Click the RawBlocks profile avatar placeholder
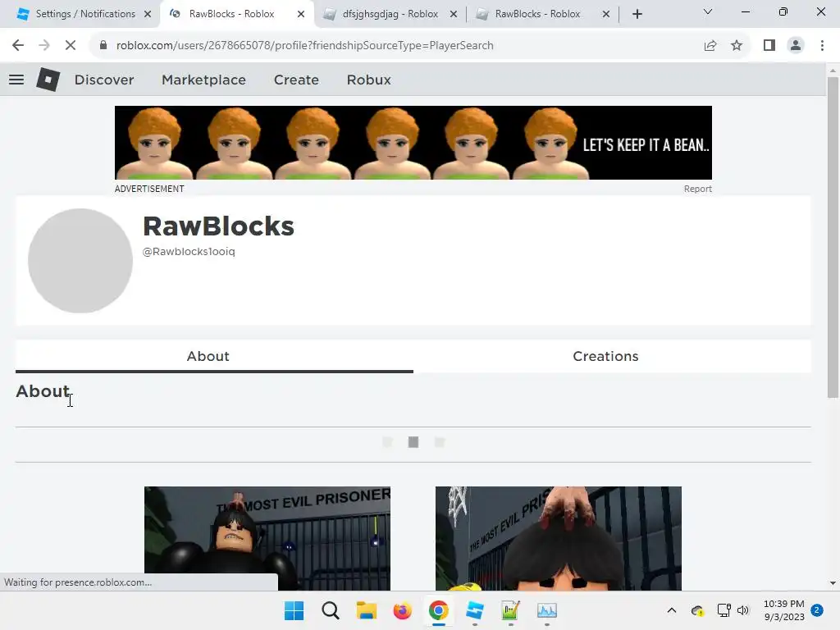Screen dimensions: 840x630 (80, 261)
